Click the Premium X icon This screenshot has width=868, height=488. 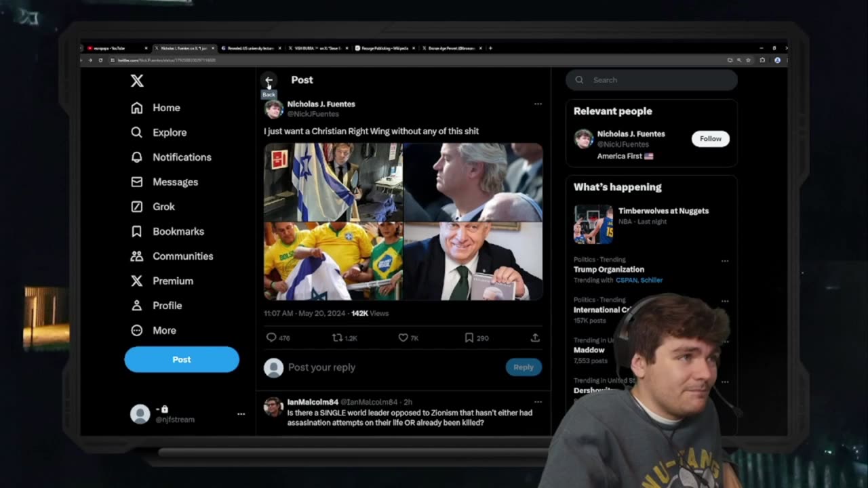(137, 281)
